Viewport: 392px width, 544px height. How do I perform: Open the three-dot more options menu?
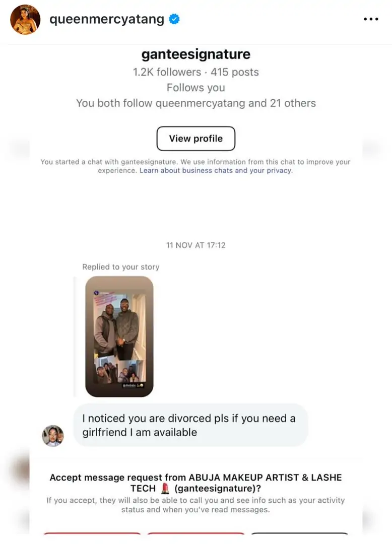pos(370,20)
